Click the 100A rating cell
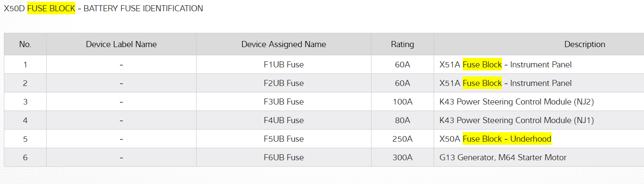The height and width of the screenshot is (184, 644). click(x=402, y=102)
